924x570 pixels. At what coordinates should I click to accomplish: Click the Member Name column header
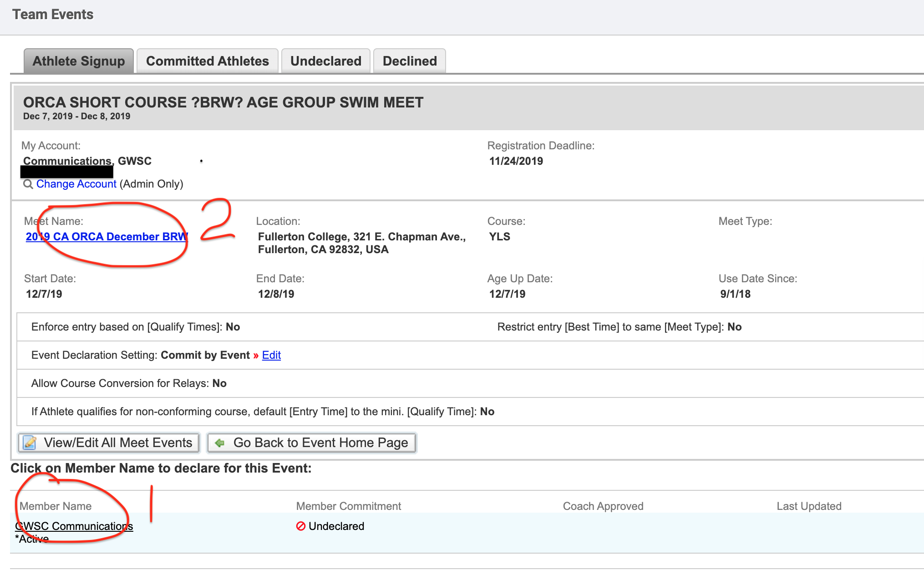point(56,506)
